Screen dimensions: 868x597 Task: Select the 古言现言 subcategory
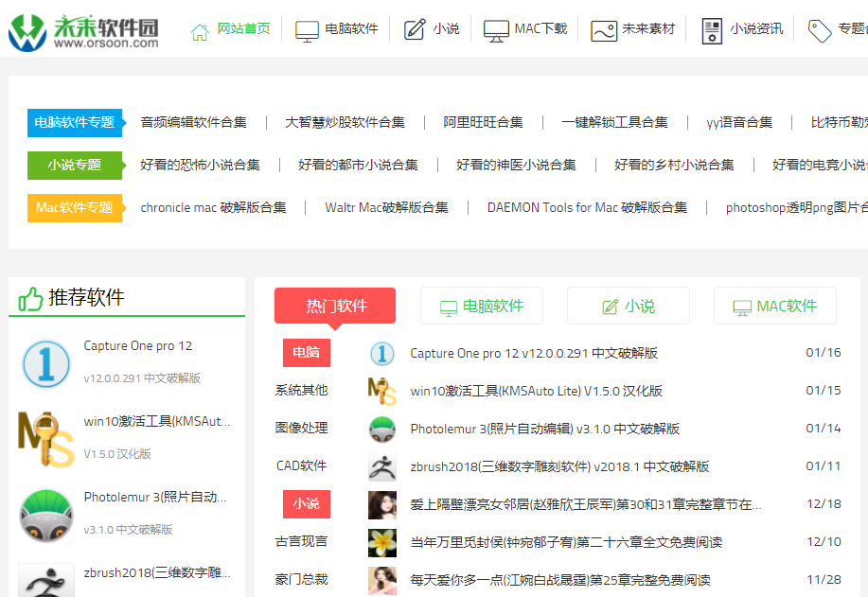click(x=302, y=542)
